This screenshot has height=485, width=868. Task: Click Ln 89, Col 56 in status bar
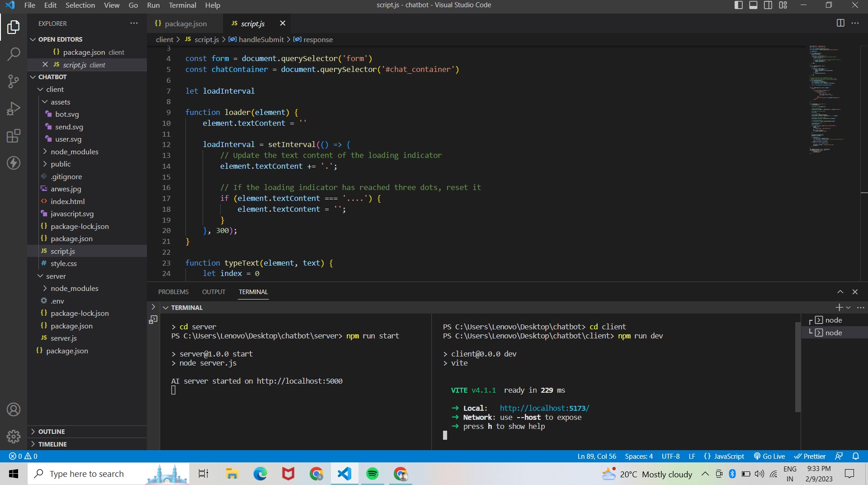[x=597, y=456]
